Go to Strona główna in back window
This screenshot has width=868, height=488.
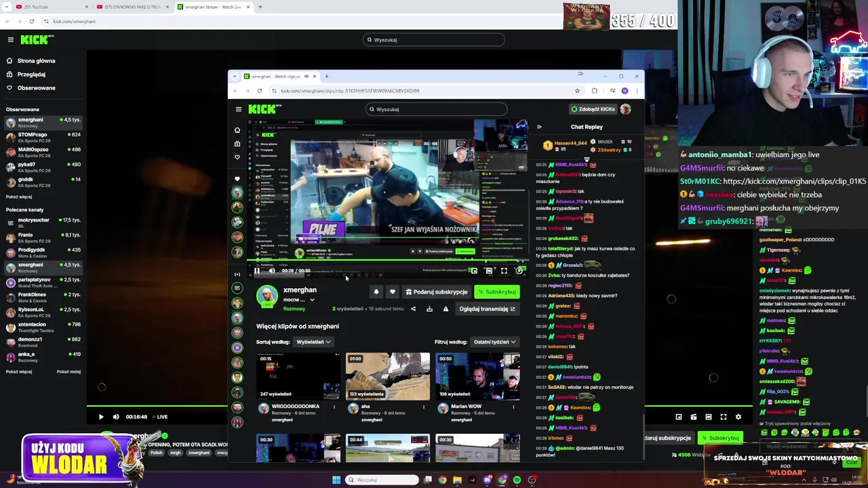coord(36,61)
